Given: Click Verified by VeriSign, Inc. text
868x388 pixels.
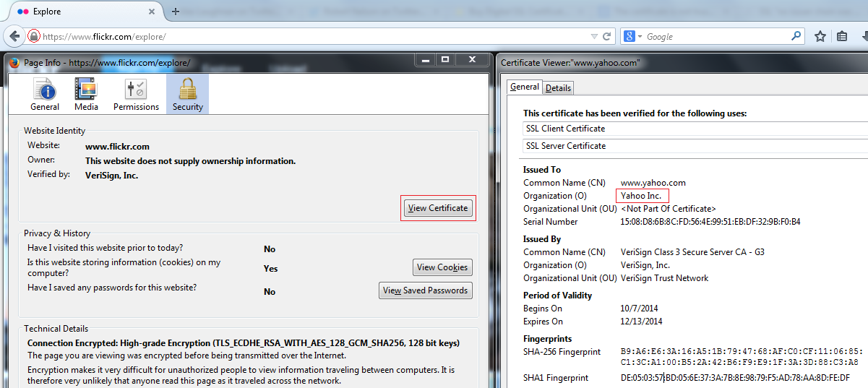Looking at the screenshot, I should [x=111, y=175].
